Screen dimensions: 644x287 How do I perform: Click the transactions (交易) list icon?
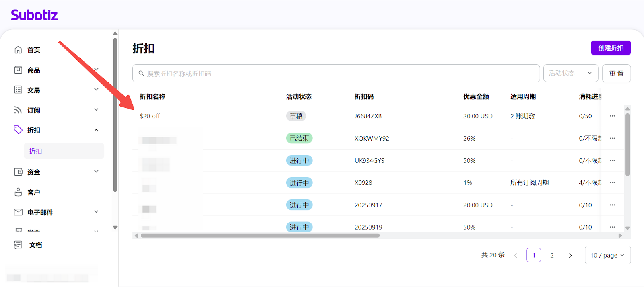tap(18, 90)
